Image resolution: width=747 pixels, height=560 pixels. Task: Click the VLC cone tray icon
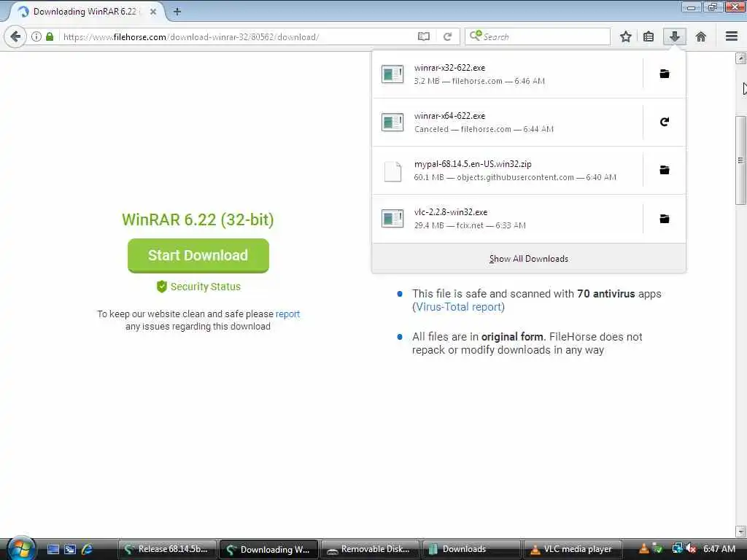[643, 548]
